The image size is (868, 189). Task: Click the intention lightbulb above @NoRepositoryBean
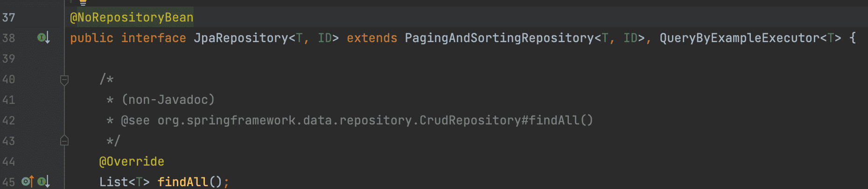(x=83, y=2)
